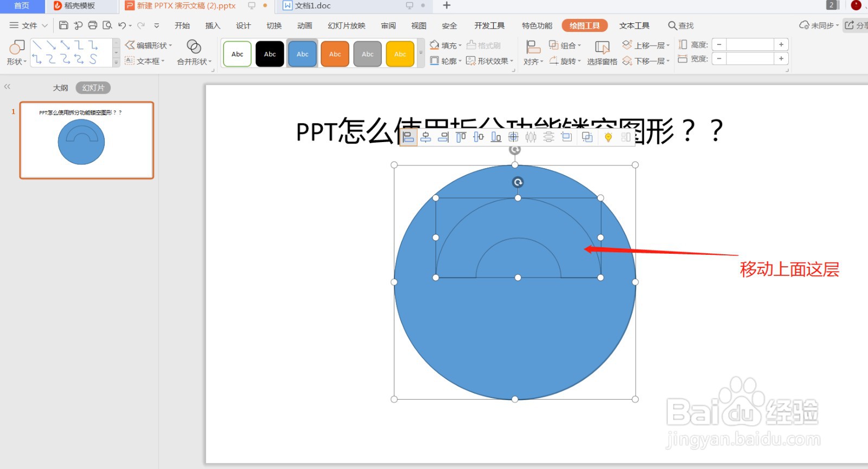Click Align Top in floating toolbar
868x469 pixels.
(461, 137)
